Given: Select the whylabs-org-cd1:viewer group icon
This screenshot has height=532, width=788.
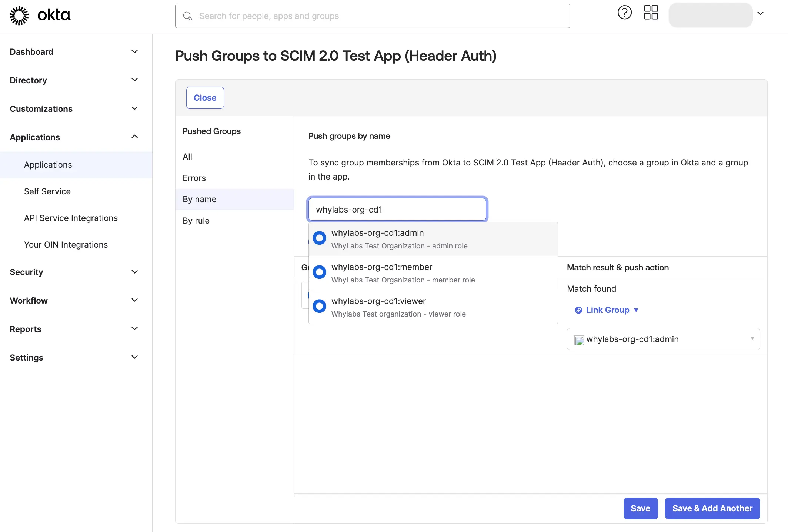Looking at the screenshot, I should [319, 306].
